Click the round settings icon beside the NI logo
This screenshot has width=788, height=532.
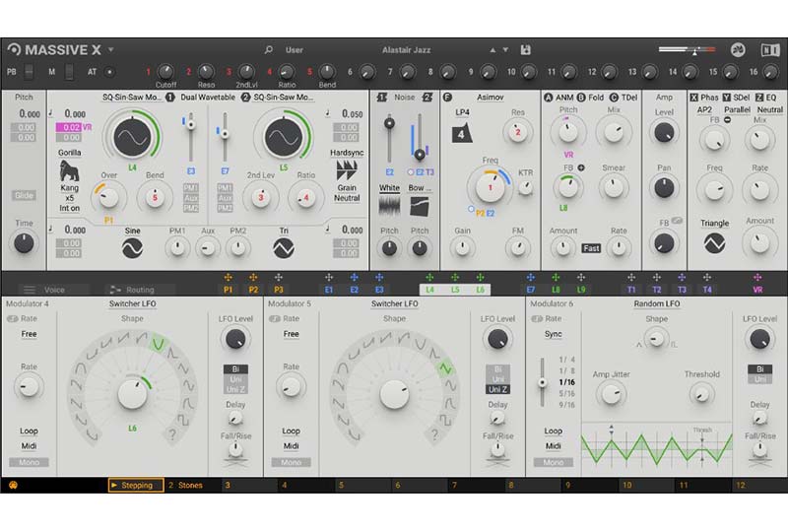click(737, 50)
